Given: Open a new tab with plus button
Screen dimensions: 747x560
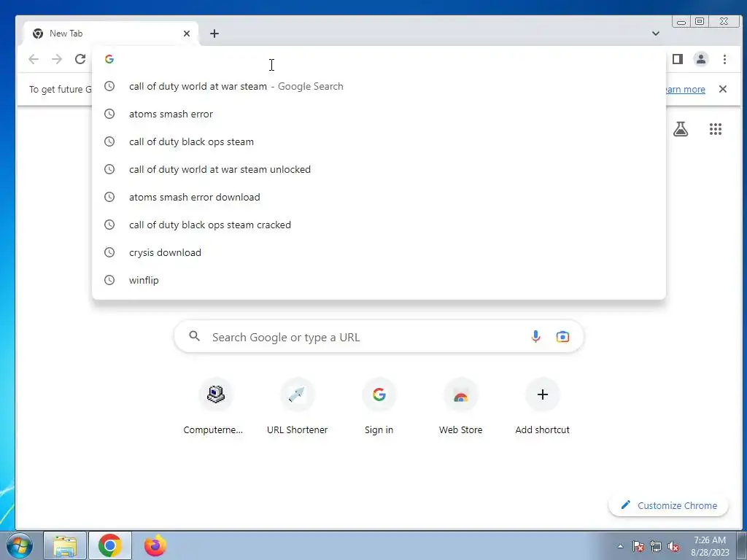Looking at the screenshot, I should pyautogui.click(x=214, y=34).
